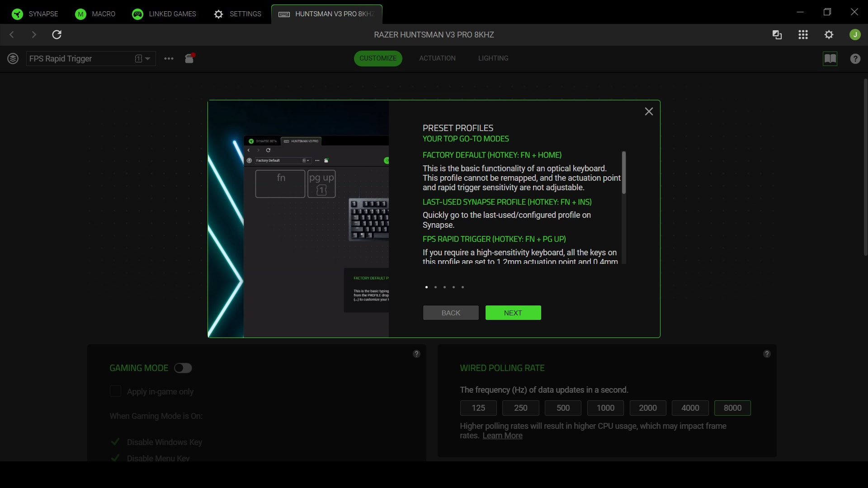Select the 4000 Hz polling rate

tap(689, 408)
